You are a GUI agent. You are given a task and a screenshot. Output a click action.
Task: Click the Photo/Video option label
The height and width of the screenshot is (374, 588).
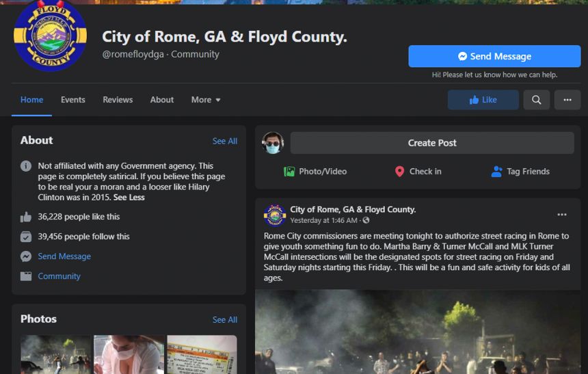pos(323,172)
